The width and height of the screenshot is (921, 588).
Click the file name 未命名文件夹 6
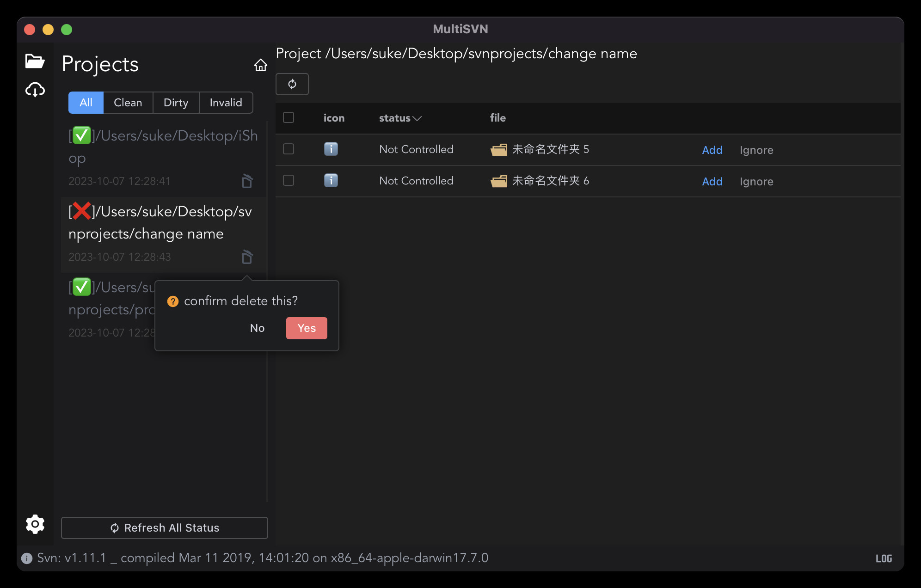tap(551, 181)
